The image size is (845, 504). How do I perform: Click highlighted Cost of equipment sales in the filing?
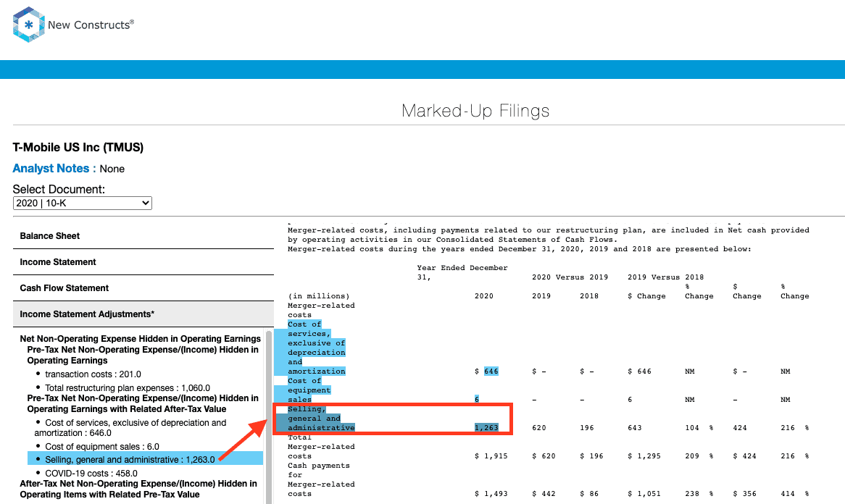pos(309,390)
